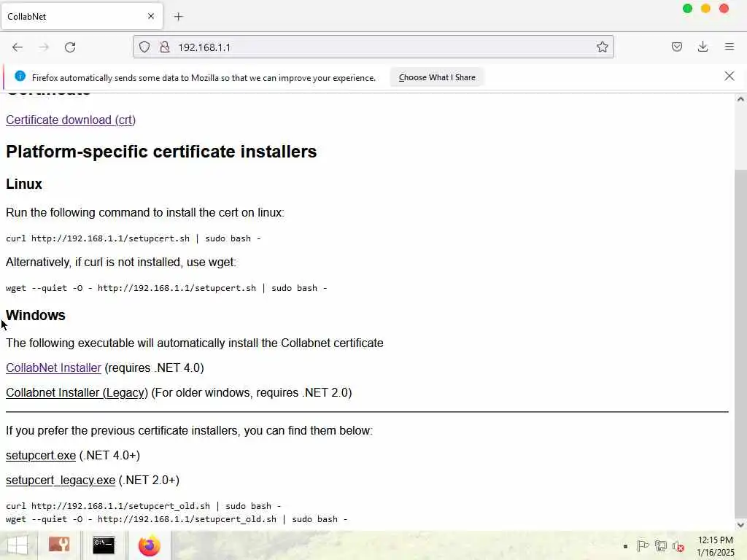Screen dimensions: 747x560
Task: Click the curl setupcert.sh command text
Action: point(133,238)
